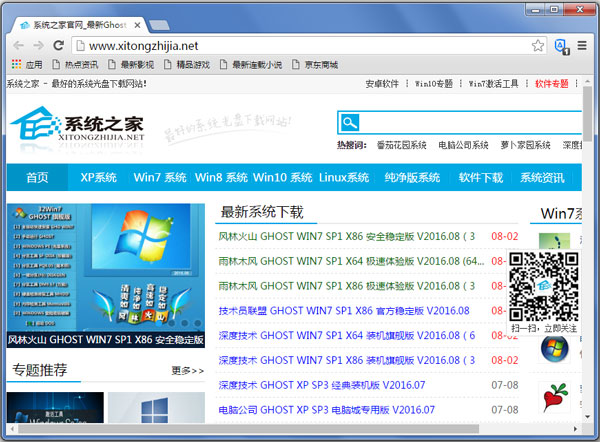
Task: Reload the page with refresh icon
Action: (x=59, y=46)
